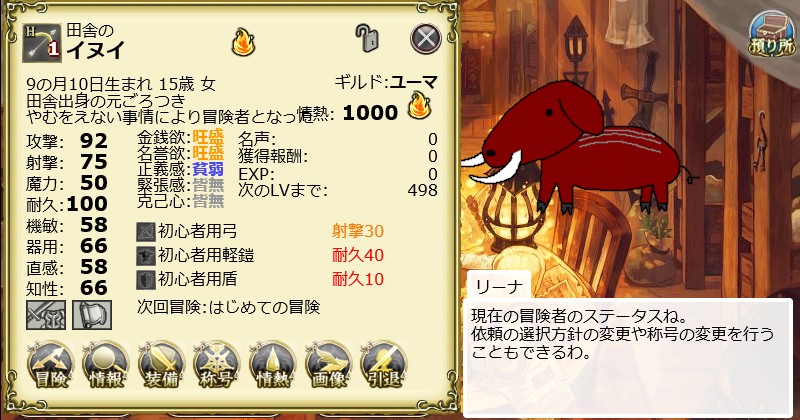Image resolution: width=800 pixels, height=420 pixels.
Task: Click the flame icon beside character name
Action: [243, 42]
